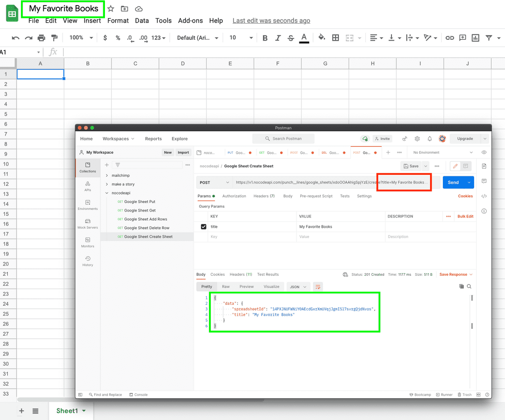Screen dimensions: 505x420
Task: Open the Format menu in Google Sheets
Action: coord(118,20)
